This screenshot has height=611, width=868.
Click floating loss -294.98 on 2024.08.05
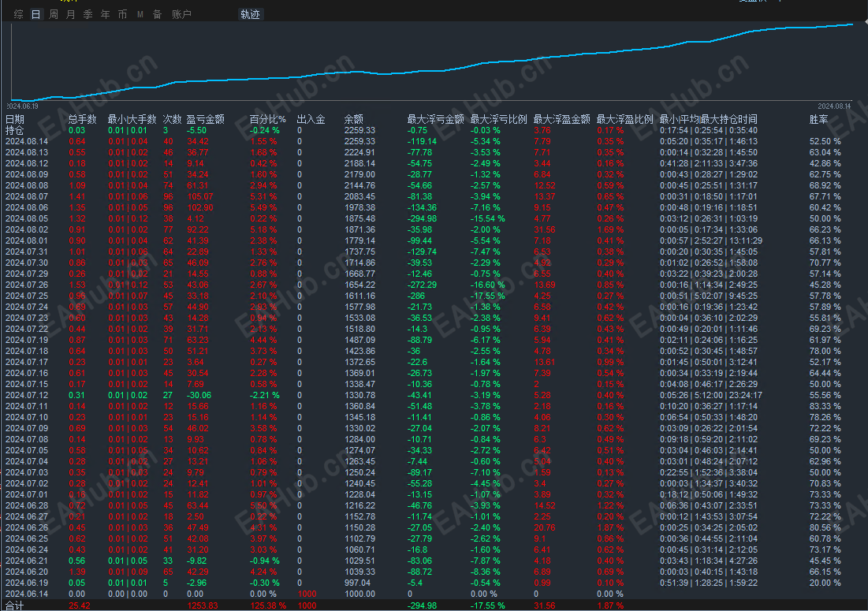coord(422,218)
